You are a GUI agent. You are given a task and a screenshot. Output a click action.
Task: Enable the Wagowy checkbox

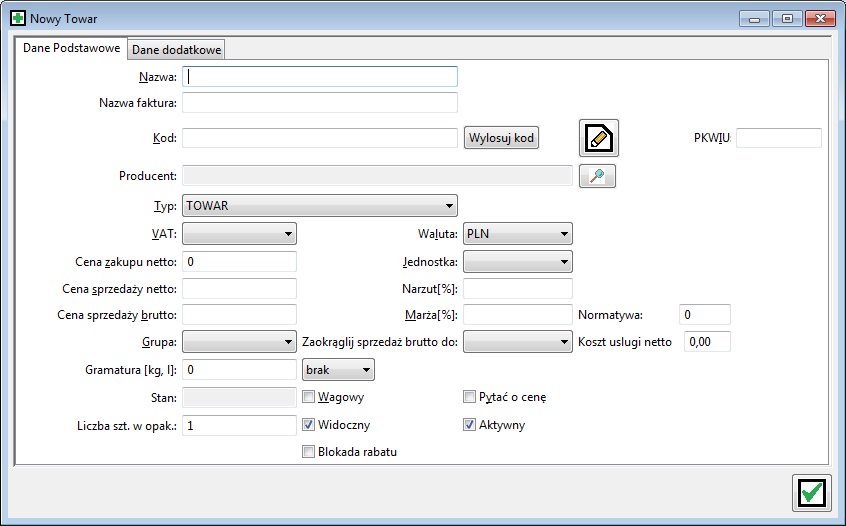click(x=308, y=397)
